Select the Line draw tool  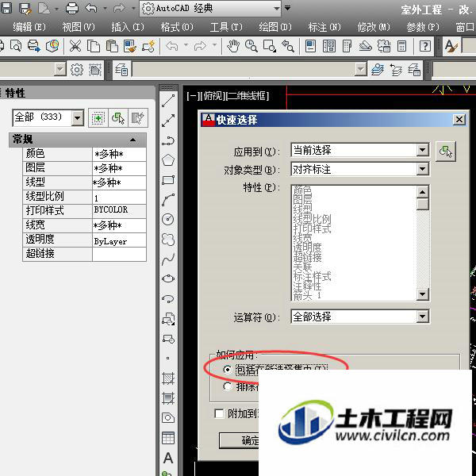(x=168, y=101)
